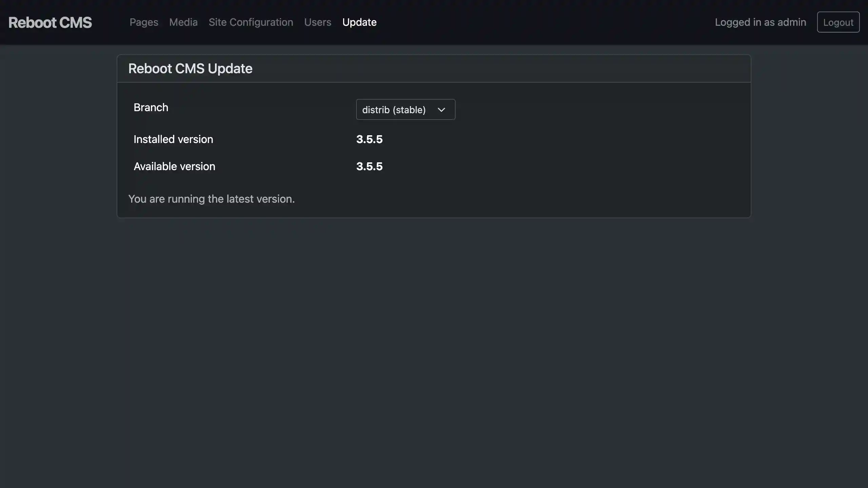Click the 'running the latest version' message
The height and width of the screenshot is (488, 868).
(211, 199)
